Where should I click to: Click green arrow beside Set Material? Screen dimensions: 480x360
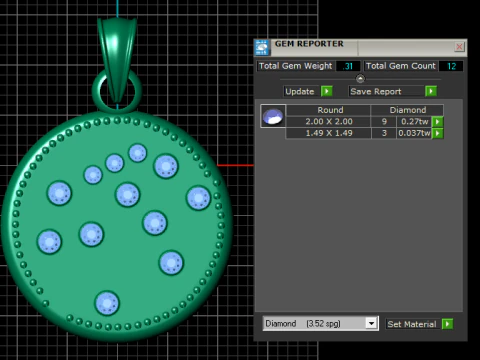click(447, 324)
